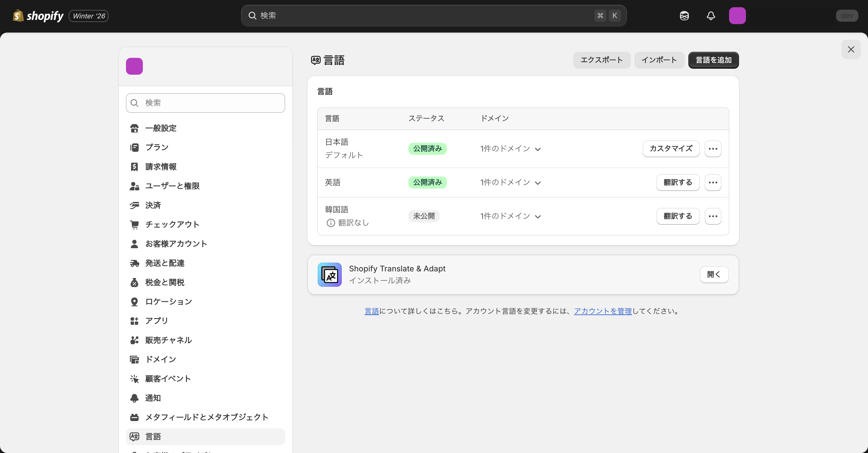The width and height of the screenshot is (868, 453).
Task: Open the notification bell
Action: coord(710,15)
